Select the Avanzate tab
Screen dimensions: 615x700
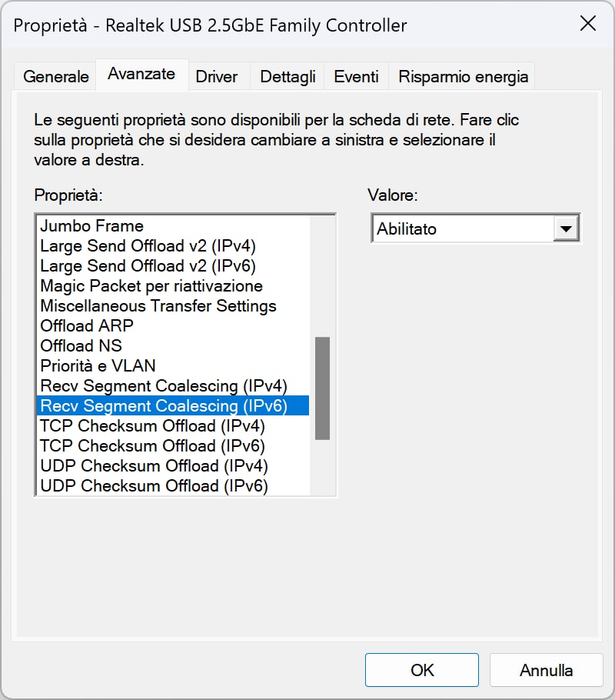tap(141, 74)
